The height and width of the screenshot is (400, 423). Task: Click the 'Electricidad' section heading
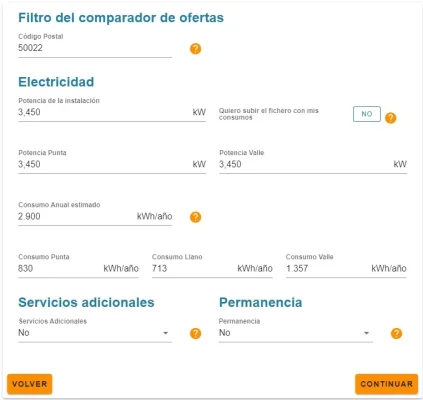pos(56,82)
